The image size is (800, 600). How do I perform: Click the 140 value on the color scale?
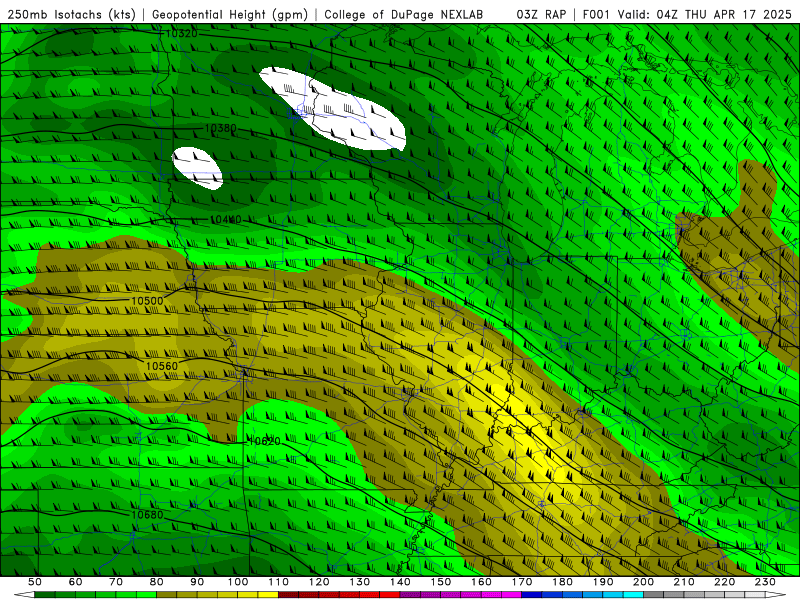401,582
